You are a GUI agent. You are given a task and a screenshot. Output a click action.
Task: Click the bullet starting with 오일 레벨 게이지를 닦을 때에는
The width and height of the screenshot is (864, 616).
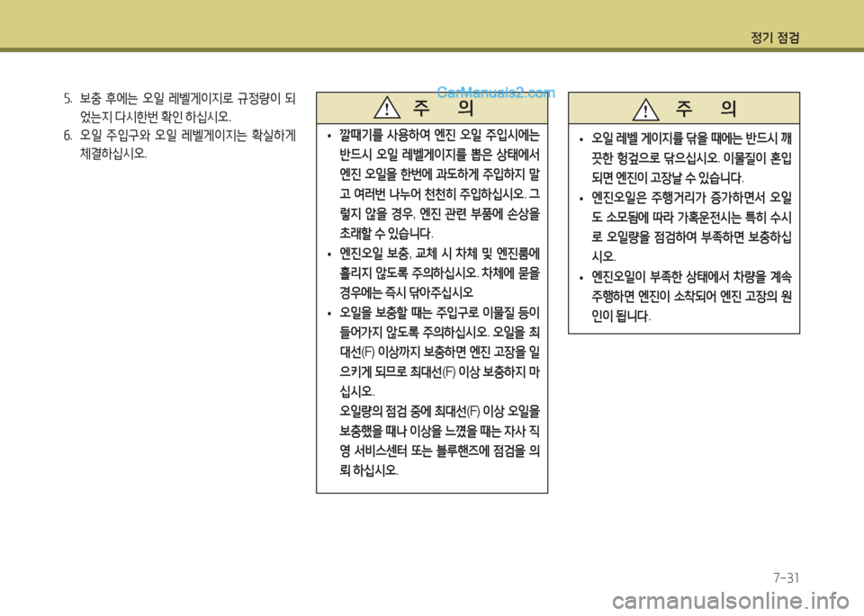686,158
